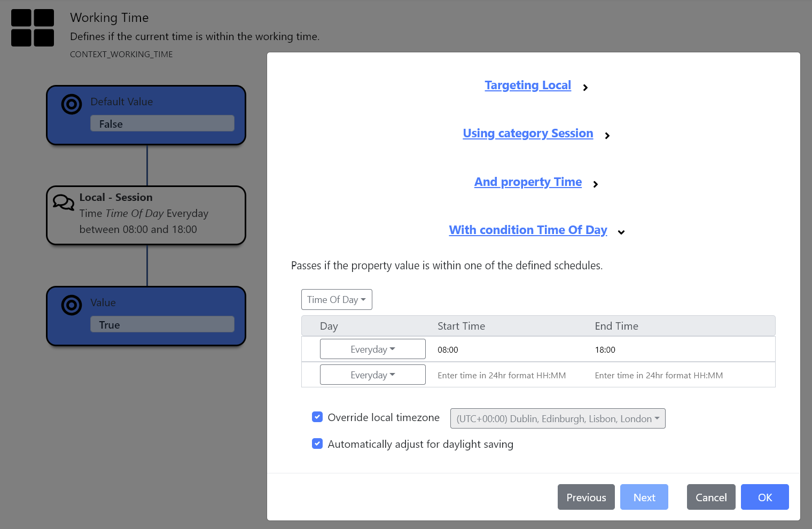Click the target icon on Default Value node
Viewport: 812px width, 529px height.
pyautogui.click(x=72, y=104)
